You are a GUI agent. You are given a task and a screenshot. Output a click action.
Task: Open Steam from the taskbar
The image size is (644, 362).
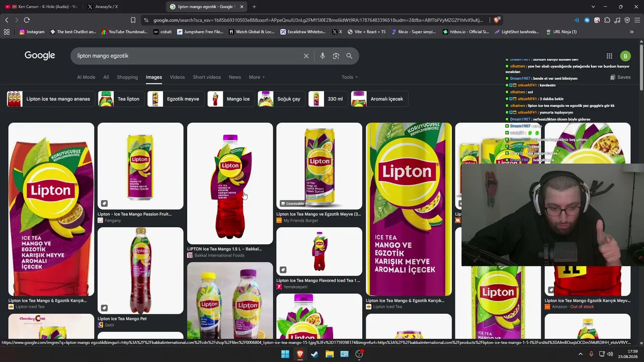click(x=314, y=354)
